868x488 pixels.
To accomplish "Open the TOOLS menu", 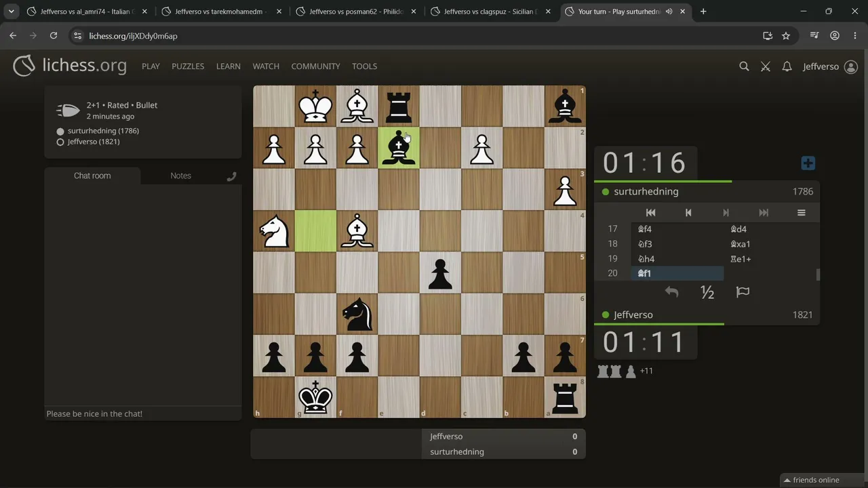I will click(x=364, y=66).
